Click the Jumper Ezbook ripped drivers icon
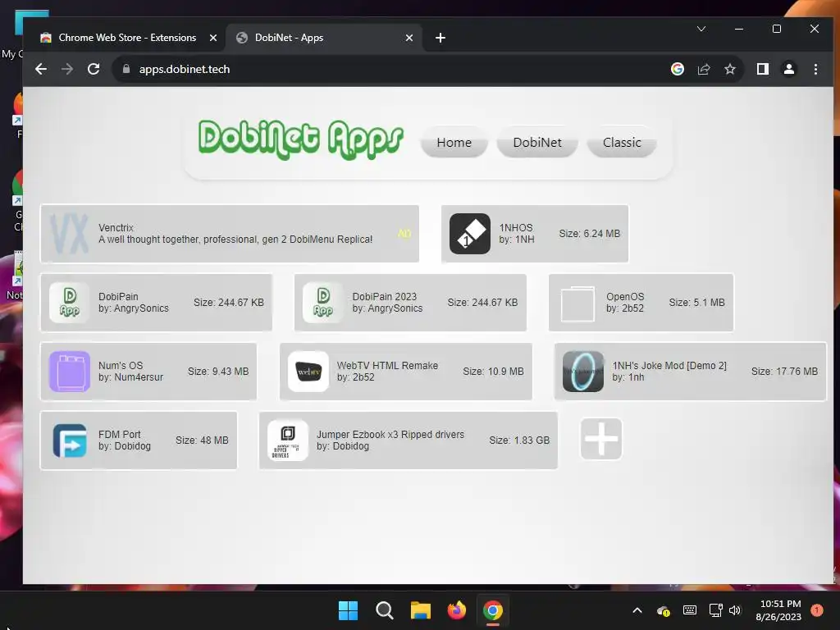This screenshot has height=630, width=840. [288, 441]
